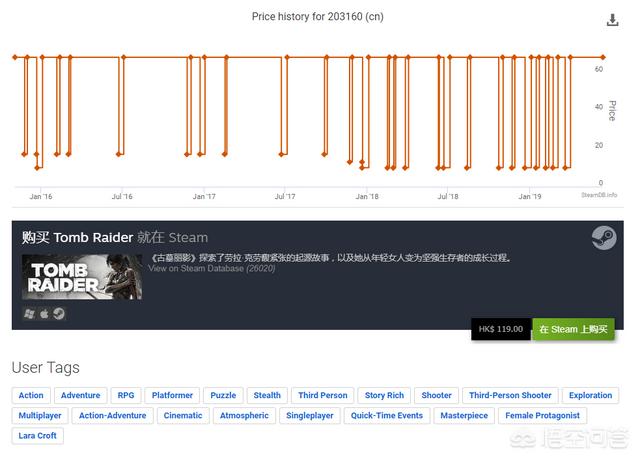Click the Jul '17 axis label

tap(285, 197)
